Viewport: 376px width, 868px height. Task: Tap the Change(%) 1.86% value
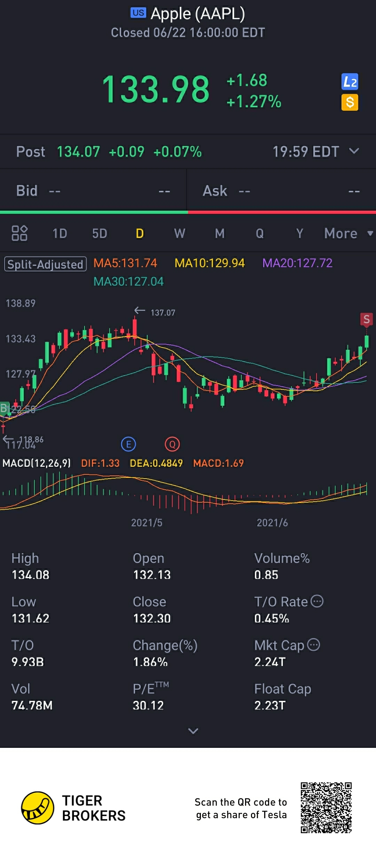click(x=150, y=662)
